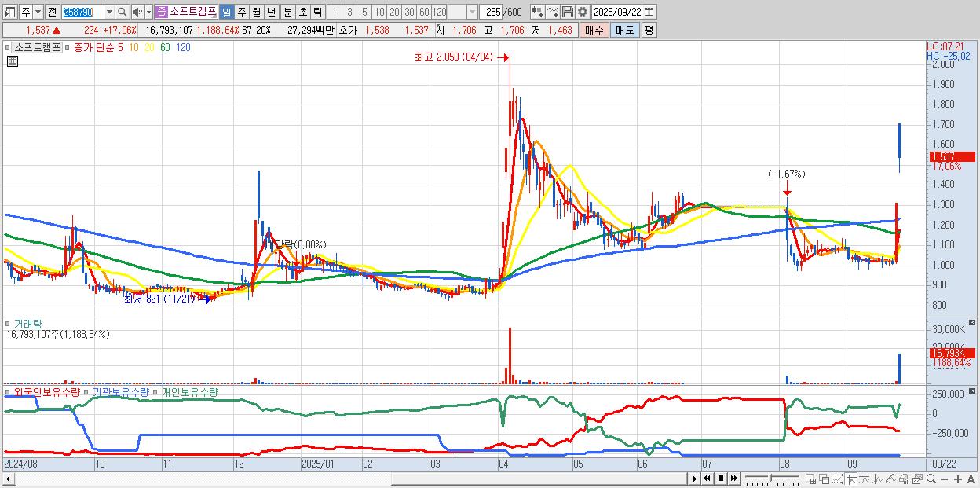The width and height of the screenshot is (980, 488).
Task: Open the calendar date picker icon
Action: click(x=649, y=12)
